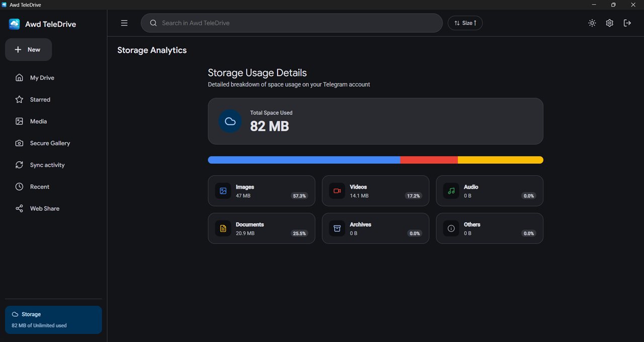The image size is (644, 342).
Task: Click the Others info icon
Action: pyautogui.click(x=451, y=228)
